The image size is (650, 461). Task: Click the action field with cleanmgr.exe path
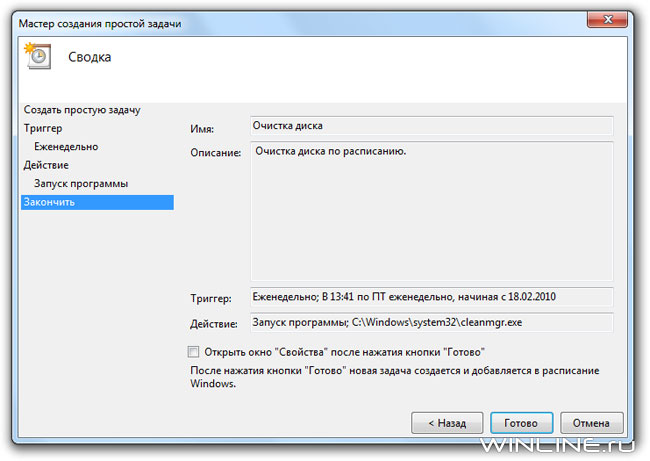click(432, 323)
